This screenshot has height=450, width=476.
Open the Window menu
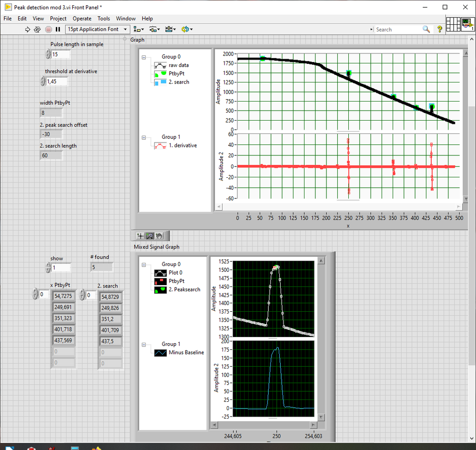coord(126,19)
